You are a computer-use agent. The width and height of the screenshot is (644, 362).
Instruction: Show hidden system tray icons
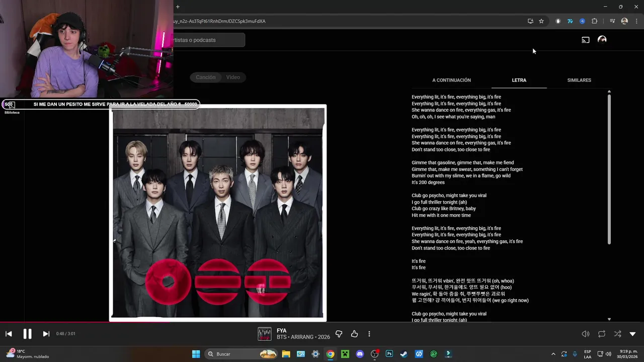coord(553,354)
